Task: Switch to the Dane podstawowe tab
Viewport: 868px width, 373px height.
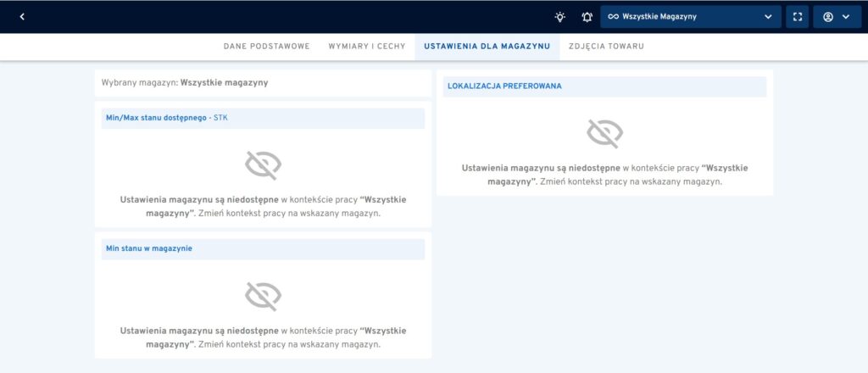Action: (266, 46)
